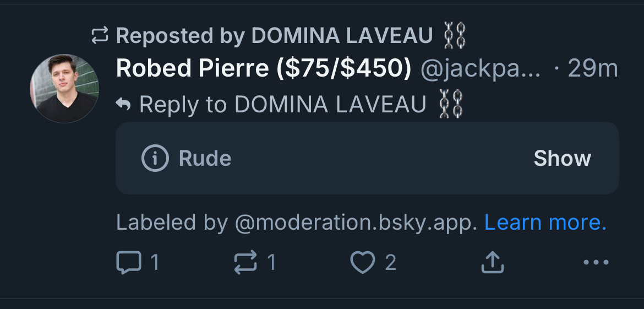Repost this post using the repost icon
The height and width of the screenshot is (309, 644).
pos(245,262)
